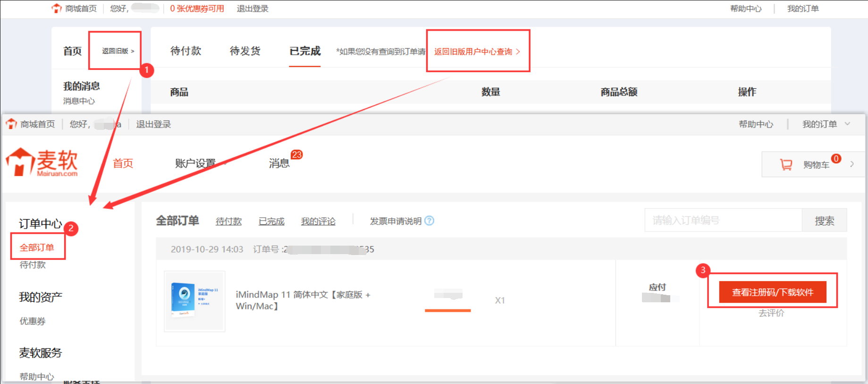868x384 pixels.
Task: Select 全部订单 in the sidebar
Action: 37,247
